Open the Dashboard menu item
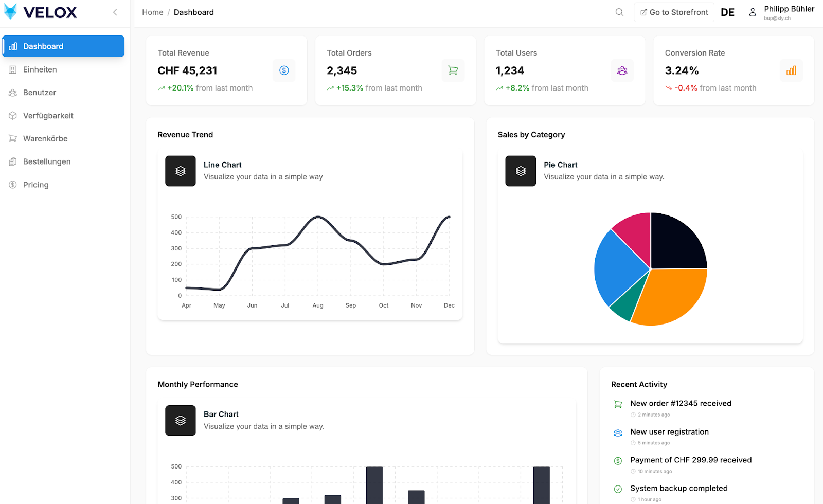The width and height of the screenshot is (823, 504). click(63, 46)
